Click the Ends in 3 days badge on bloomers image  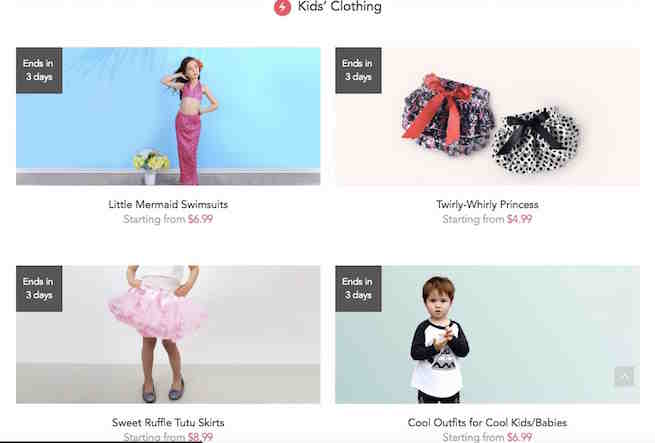tap(358, 70)
